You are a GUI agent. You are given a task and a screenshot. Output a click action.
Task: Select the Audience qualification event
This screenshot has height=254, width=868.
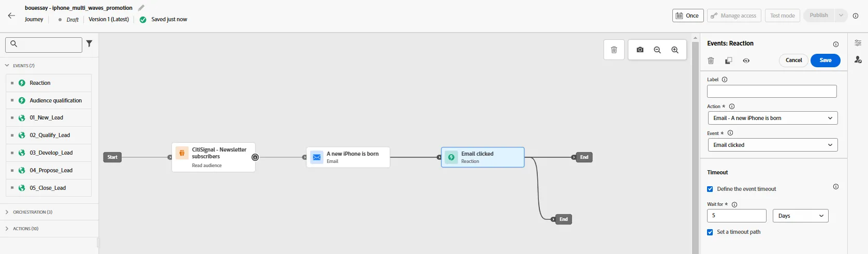[x=49, y=100]
